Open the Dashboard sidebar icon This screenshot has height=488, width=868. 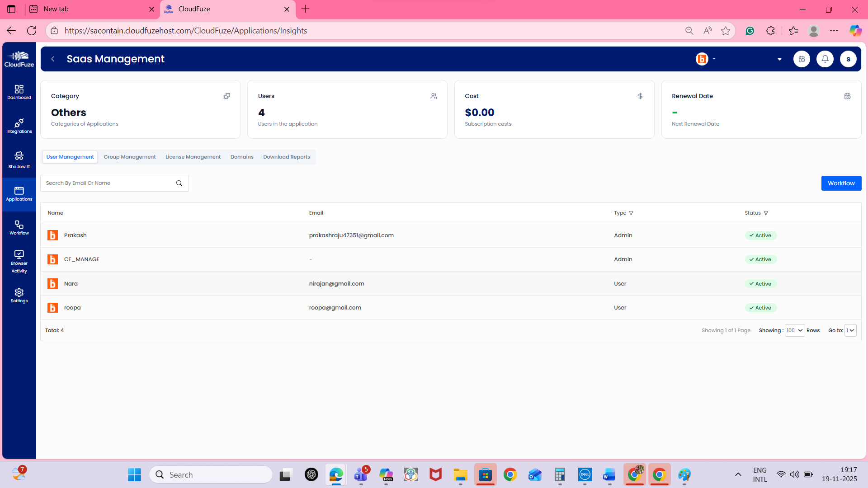19,92
